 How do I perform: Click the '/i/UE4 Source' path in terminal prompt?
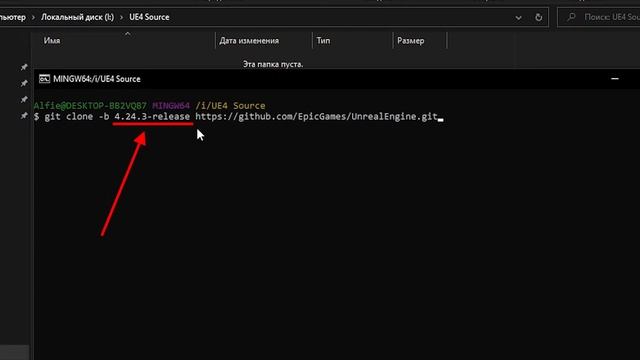pos(230,106)
